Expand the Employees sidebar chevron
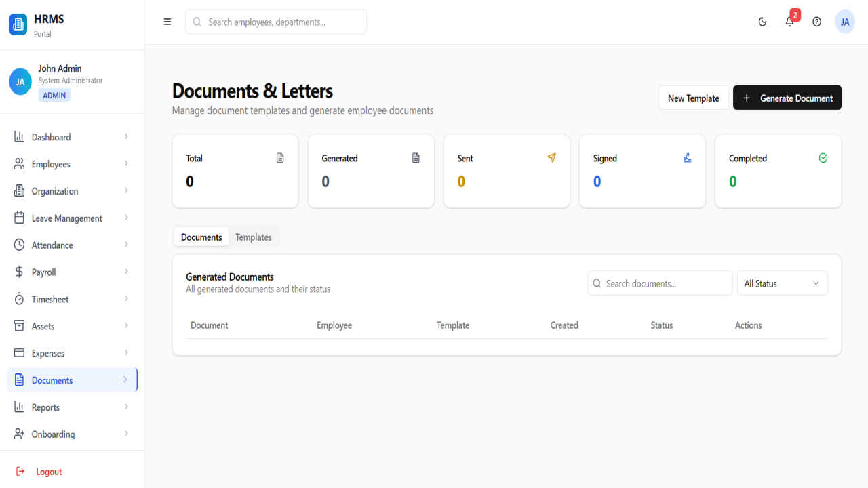The width and height of the screenshot is (868, 488). tap(126, 163)
